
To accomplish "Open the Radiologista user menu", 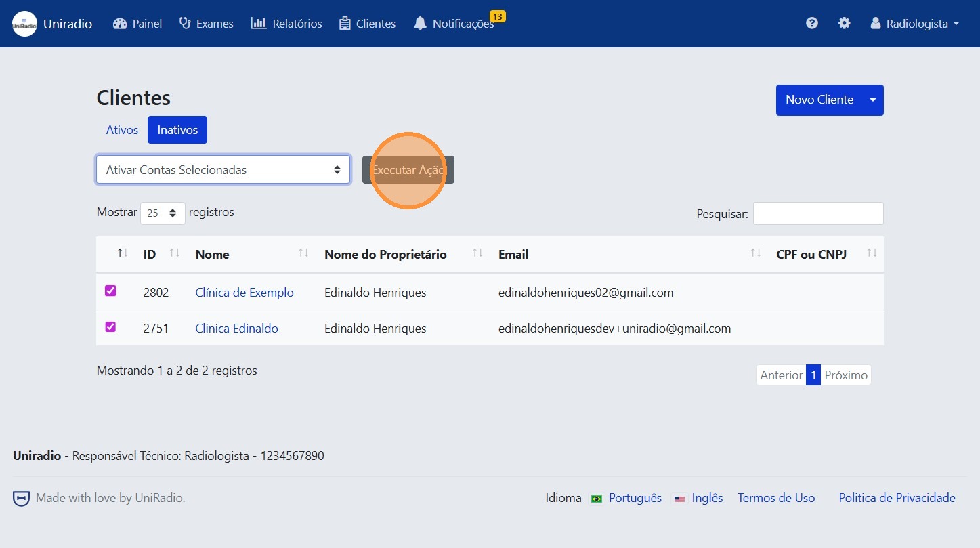I will 915,24.
